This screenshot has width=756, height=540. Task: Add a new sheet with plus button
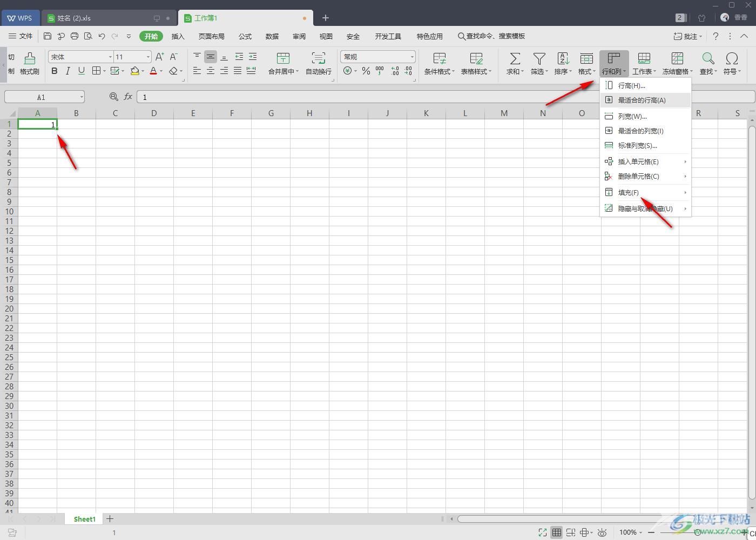[110, 519]
